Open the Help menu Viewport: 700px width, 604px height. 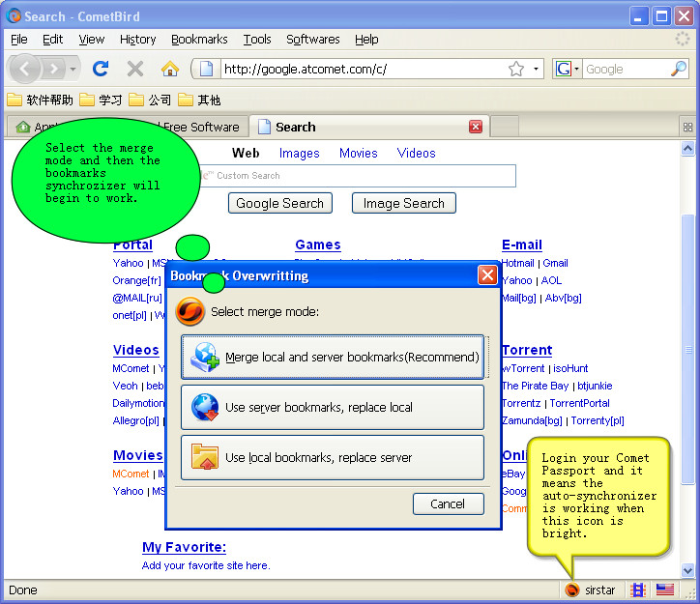(x=366, y=40)
